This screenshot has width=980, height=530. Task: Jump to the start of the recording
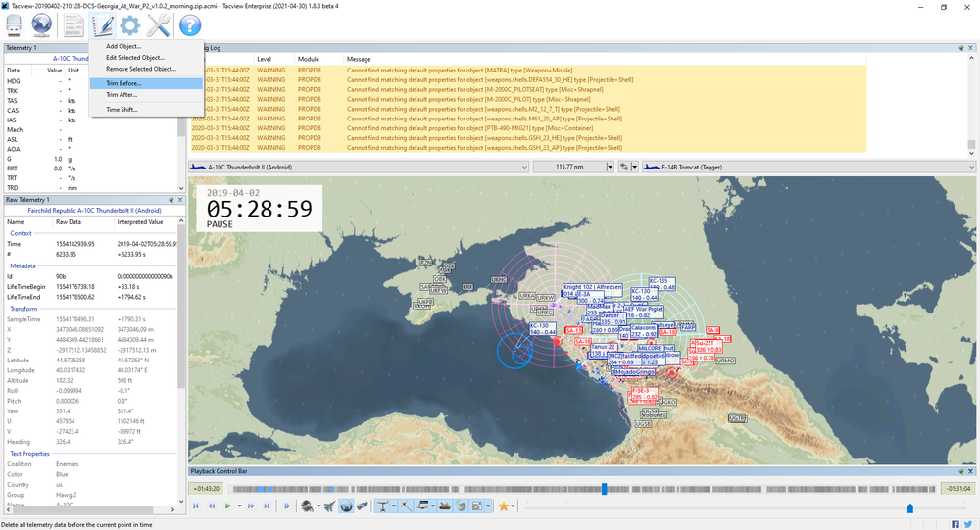(196, 506)
